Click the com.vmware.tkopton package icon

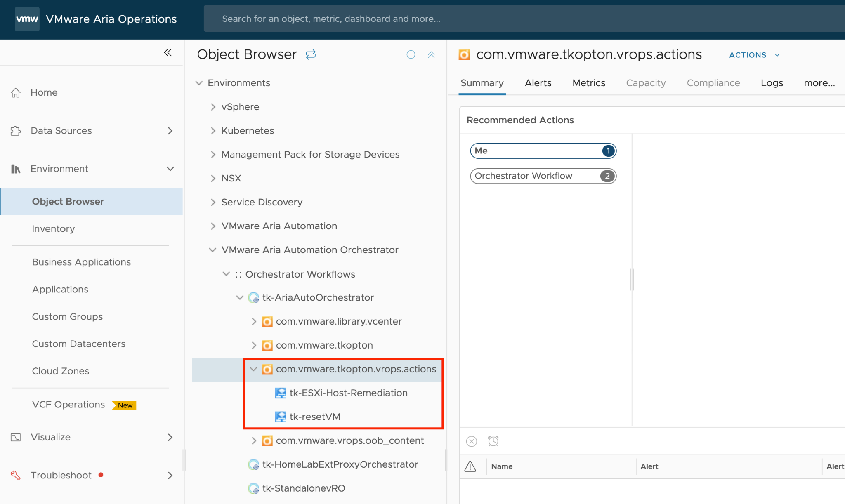click(x=267, y=346)
